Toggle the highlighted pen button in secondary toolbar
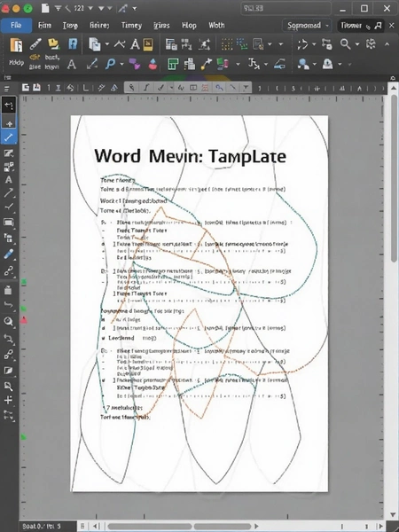Image resolution: width=399 pixels, height=532 pixels. pos(131,88)
